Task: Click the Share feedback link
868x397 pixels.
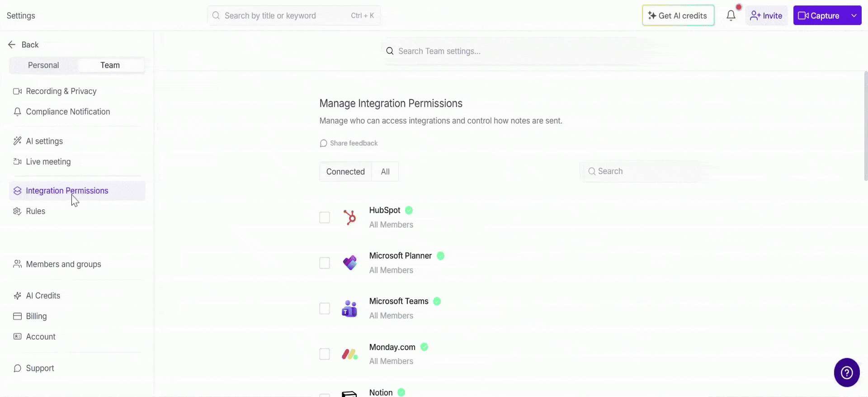Action: click(349, 143)
